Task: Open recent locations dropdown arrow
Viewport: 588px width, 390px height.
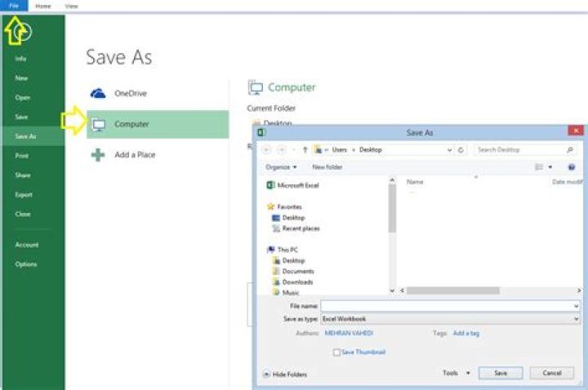Action: point(294,150)
